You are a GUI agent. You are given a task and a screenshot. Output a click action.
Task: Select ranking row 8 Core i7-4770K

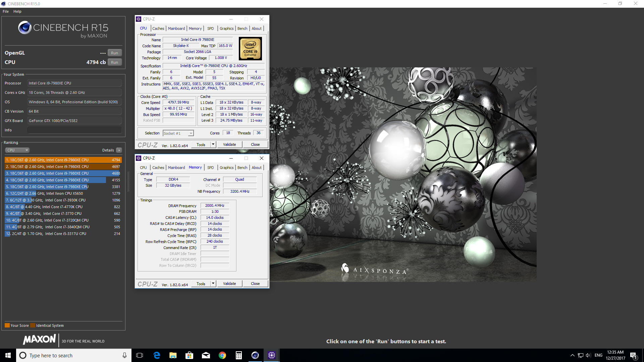click(63, 207)
